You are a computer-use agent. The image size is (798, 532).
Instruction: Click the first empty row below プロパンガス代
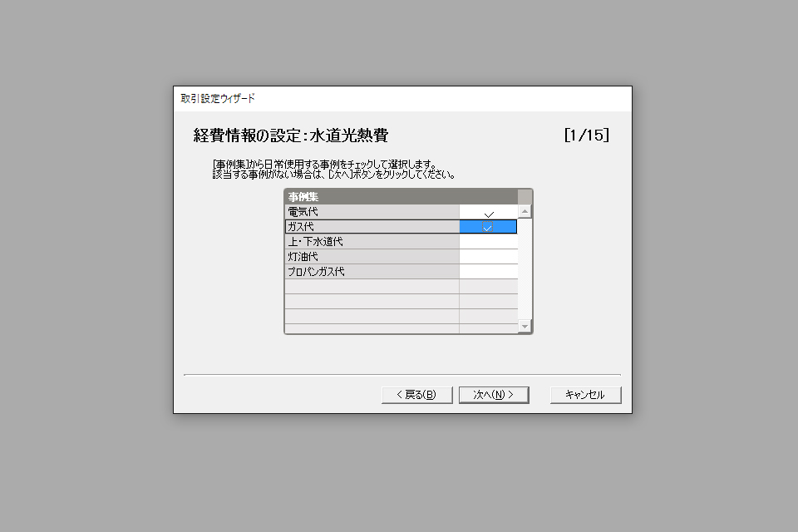coord(401,287)
